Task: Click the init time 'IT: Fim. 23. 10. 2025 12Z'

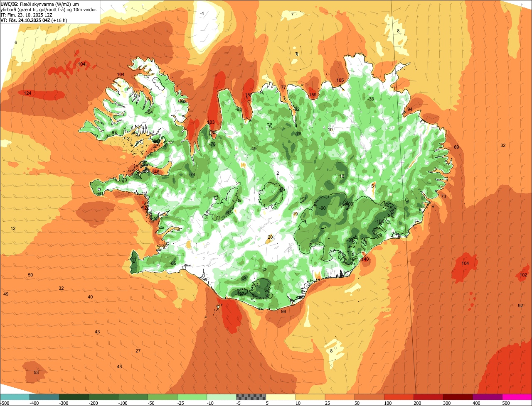Action: 26,15
